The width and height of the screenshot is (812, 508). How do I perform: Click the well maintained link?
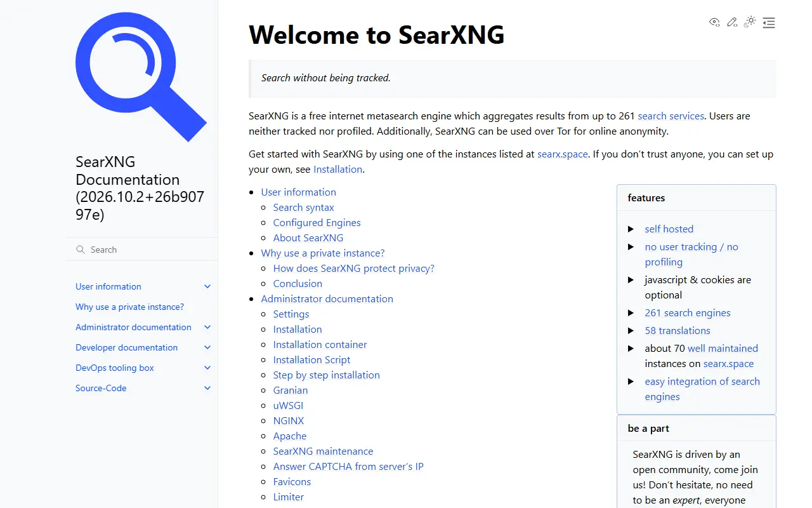click(723, 349)
